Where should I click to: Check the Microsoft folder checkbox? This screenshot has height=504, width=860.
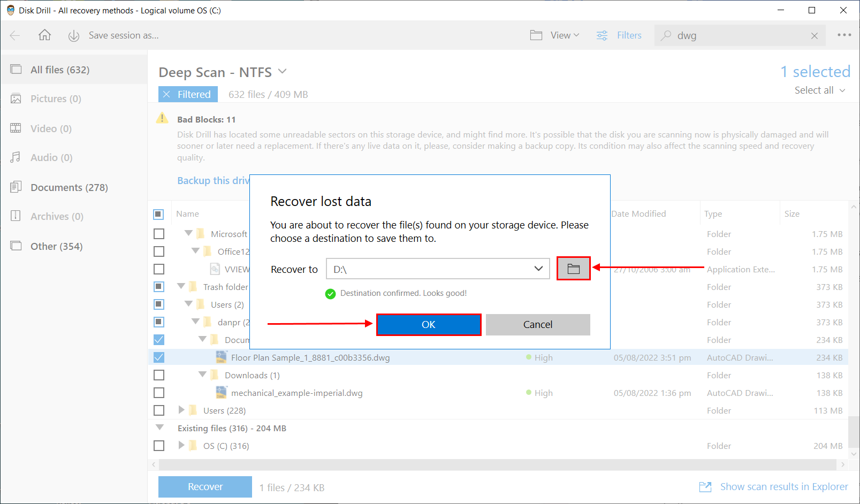coord(159,234)
